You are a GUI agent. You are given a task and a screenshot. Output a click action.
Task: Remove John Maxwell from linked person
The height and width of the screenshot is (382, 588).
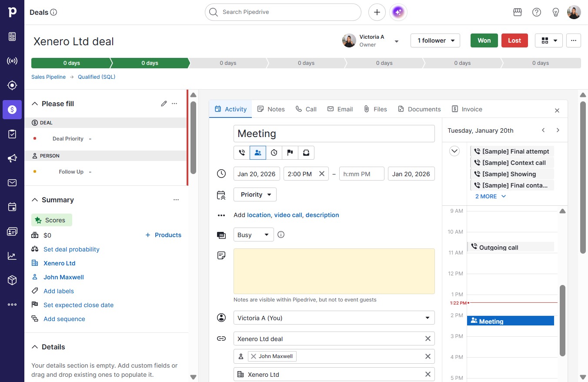(254, 356)
